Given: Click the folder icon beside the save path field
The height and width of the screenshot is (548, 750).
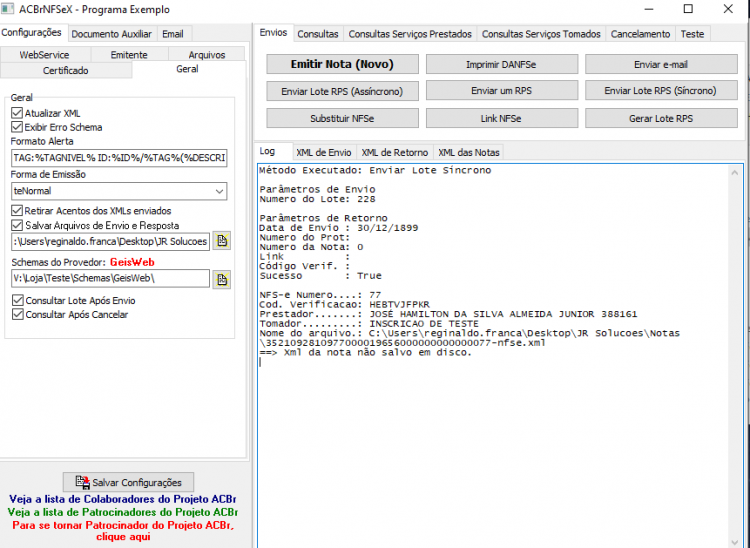Looking at the screenshot, I should point(221,241).
